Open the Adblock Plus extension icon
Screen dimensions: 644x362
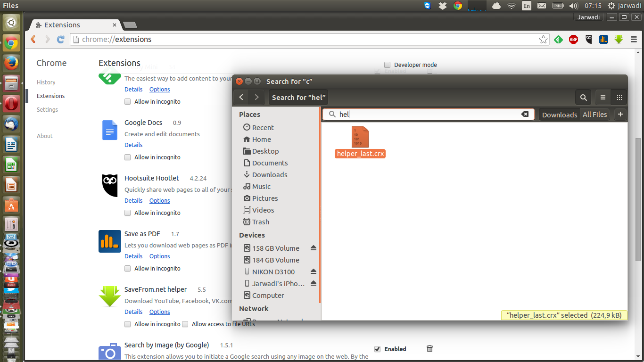[573, 40]
